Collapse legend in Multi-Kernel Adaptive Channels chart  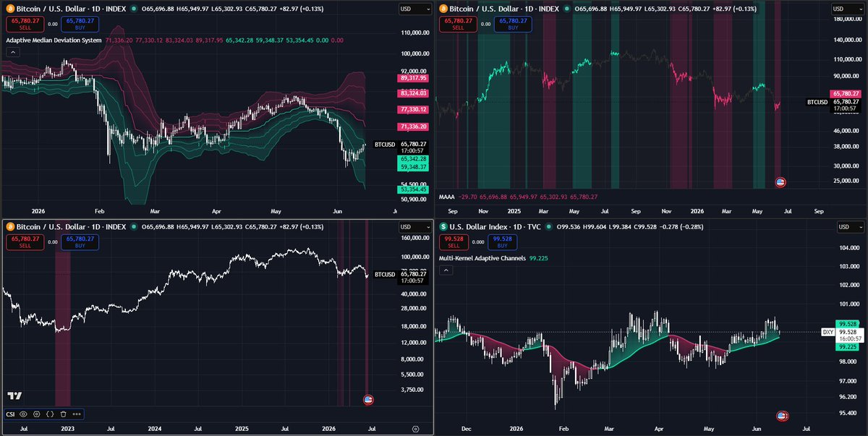[446, 270]
